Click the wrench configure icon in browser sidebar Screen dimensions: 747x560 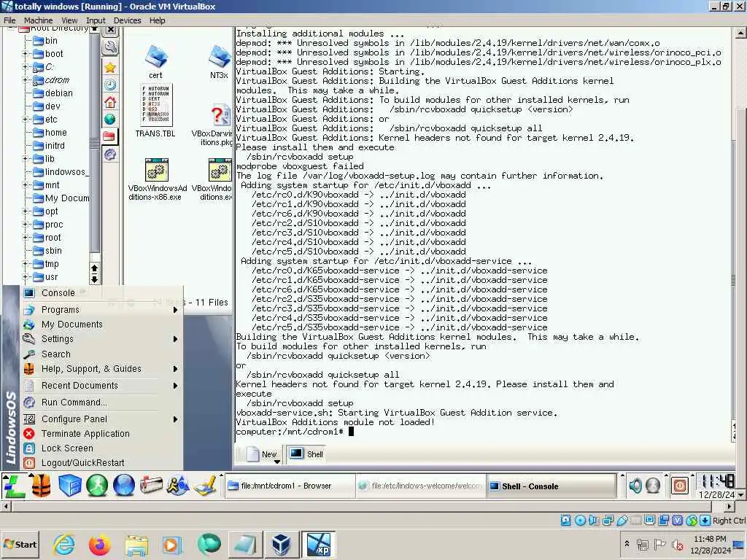(x=110, y=47)
